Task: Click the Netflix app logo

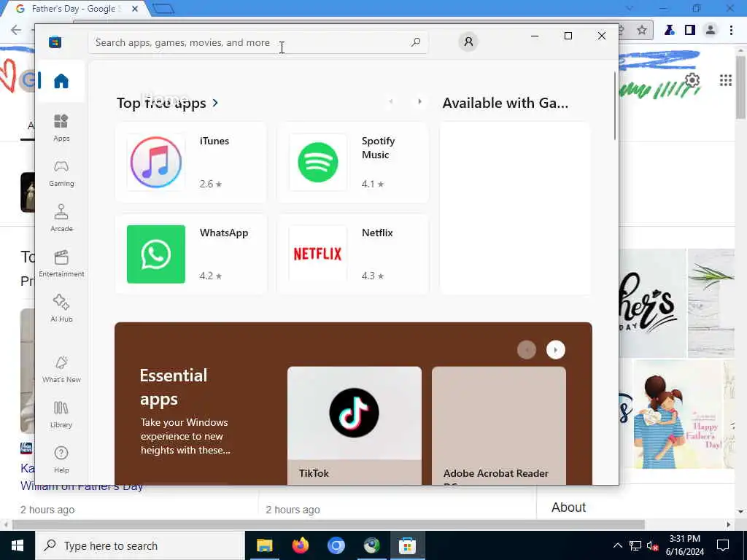Action: pyautogui.click(x=318, y=254)
